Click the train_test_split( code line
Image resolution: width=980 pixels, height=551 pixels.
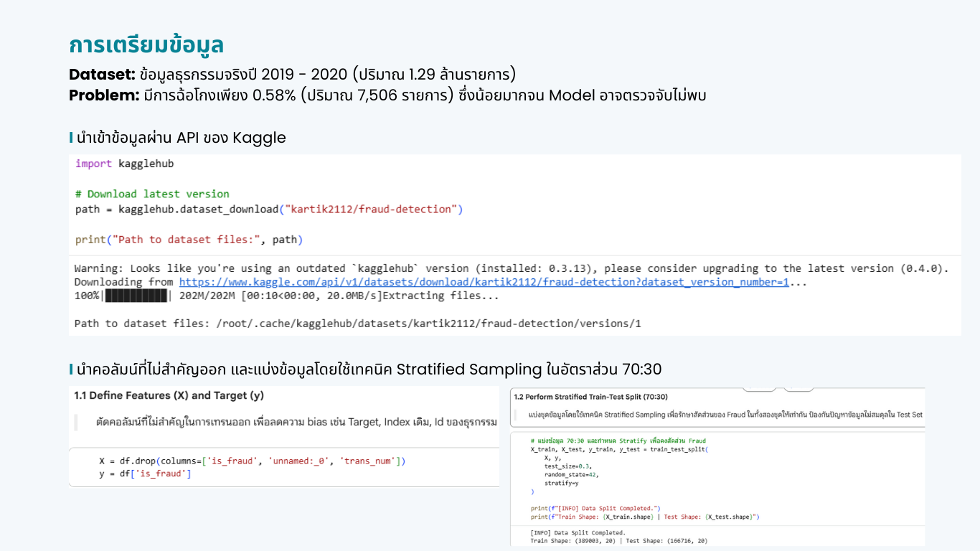click(x=619, y=449)
